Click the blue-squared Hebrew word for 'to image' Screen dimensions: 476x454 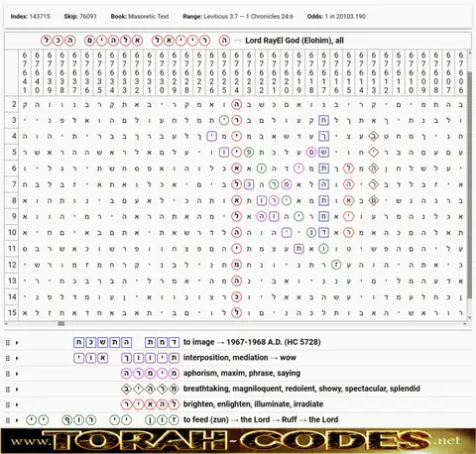(163, 342)
